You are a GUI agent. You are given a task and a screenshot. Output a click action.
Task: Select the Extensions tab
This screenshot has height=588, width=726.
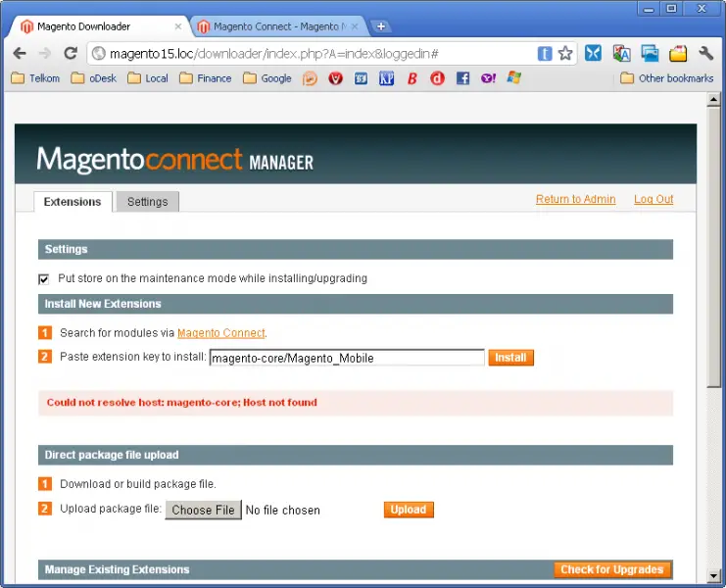click(x=73, y=202)
